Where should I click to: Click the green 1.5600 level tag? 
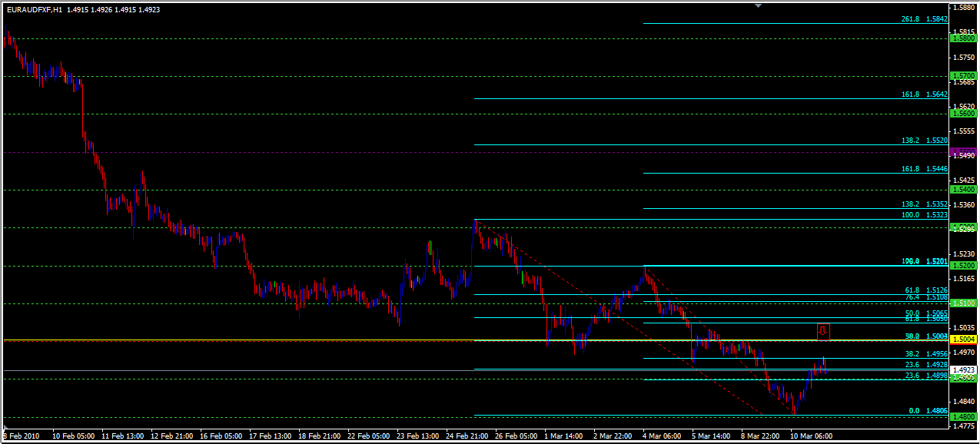(x=963, y=114)
